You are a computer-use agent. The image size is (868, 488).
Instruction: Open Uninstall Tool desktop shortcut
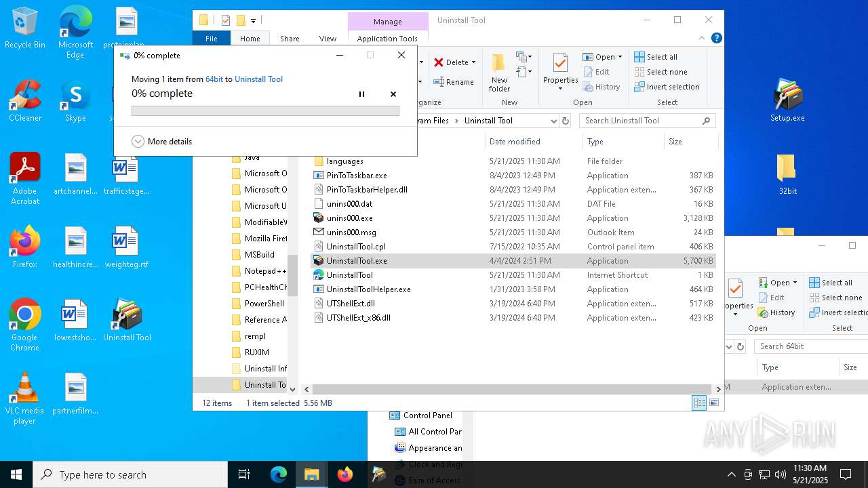tap(127, 320)
